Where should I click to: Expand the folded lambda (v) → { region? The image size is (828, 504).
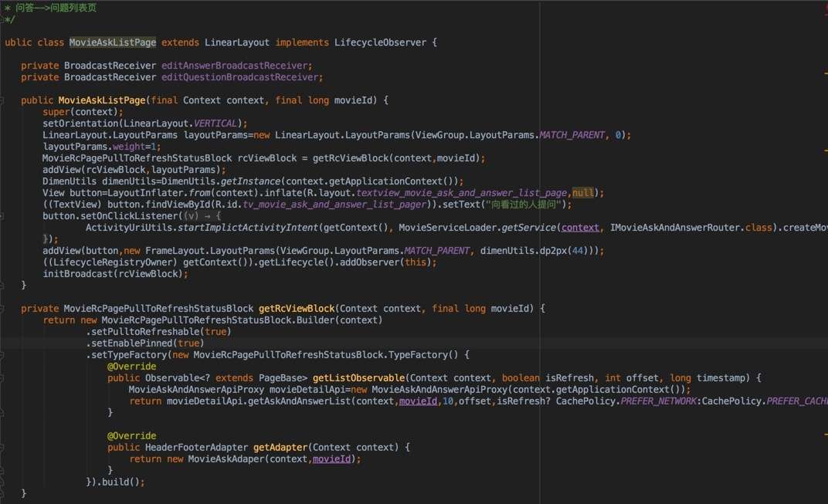203,216
